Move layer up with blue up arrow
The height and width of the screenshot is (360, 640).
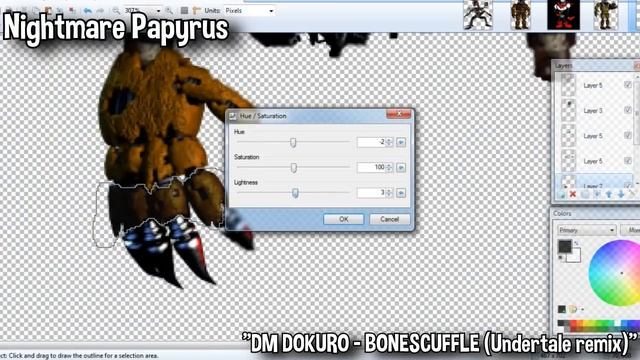609,195
